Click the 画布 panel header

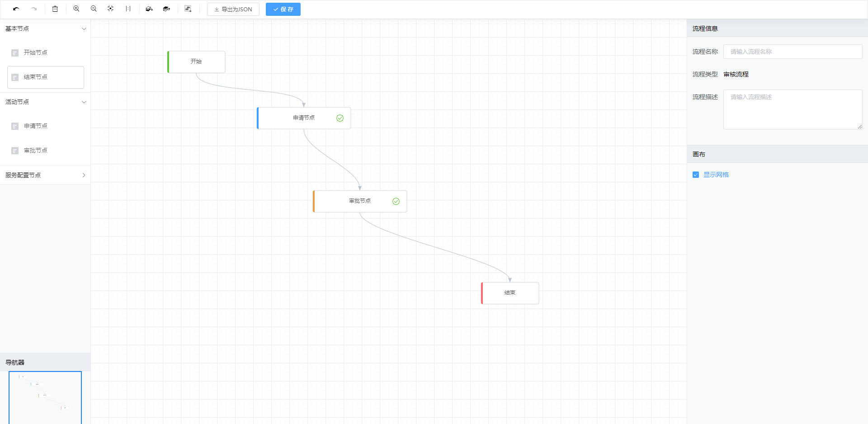[x=778, y=154]
